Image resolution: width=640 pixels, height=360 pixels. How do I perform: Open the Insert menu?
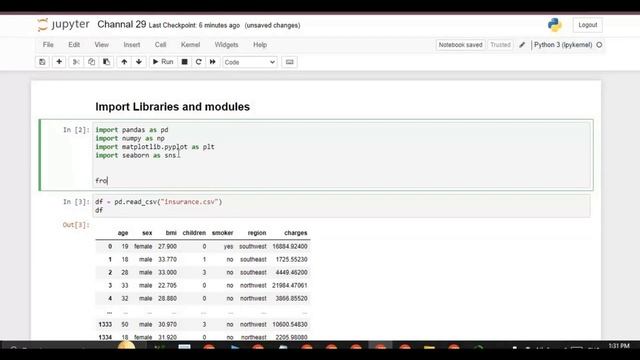(x=131, y=45)
